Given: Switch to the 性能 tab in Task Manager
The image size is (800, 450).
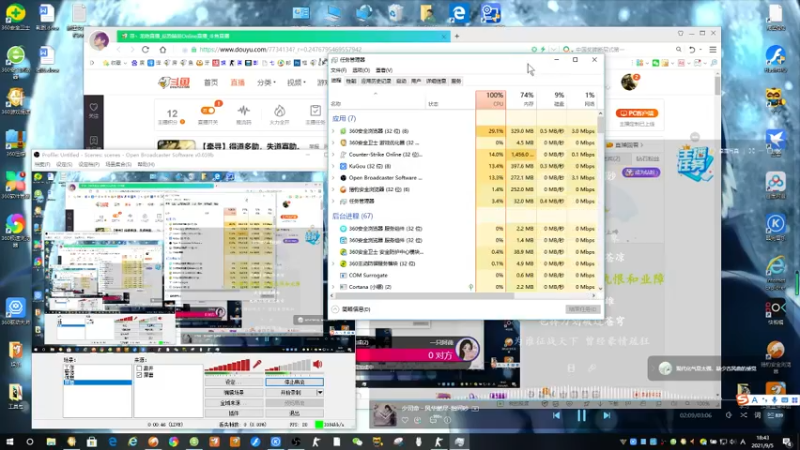Looking at the screenshot, I should point(351,81).
